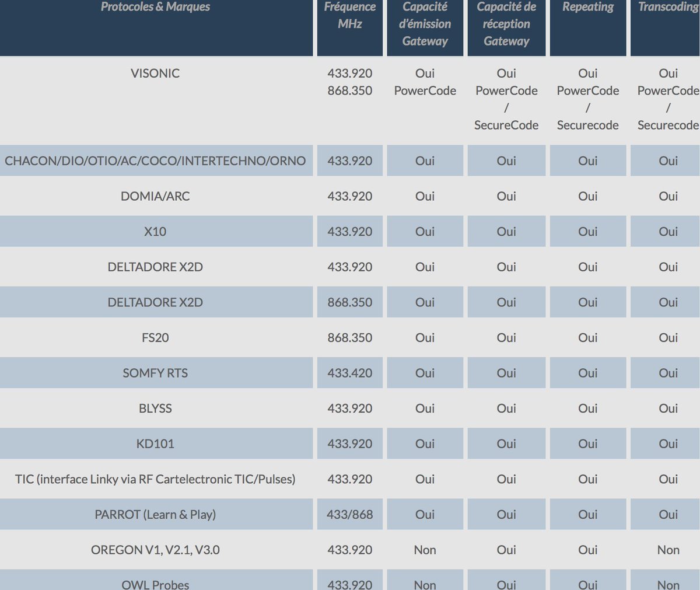
Task: Select the KD101 protocol name
Action: pyautogui.click(x=155, y=444)
